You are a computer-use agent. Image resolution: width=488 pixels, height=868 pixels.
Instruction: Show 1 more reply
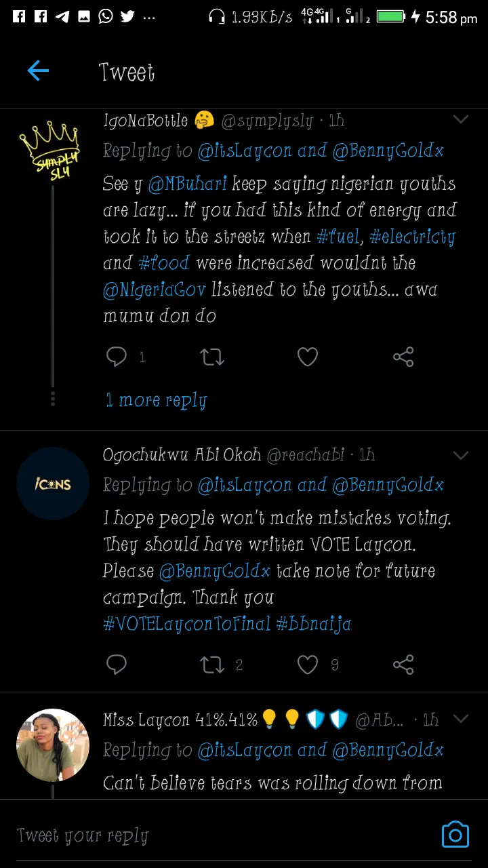pyautogui.click(x=156, y=400)
